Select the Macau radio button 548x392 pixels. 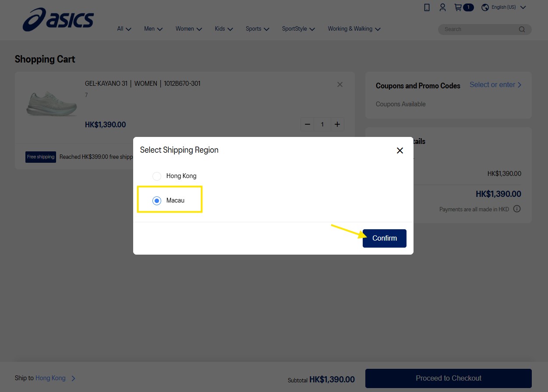pos(157,201)
